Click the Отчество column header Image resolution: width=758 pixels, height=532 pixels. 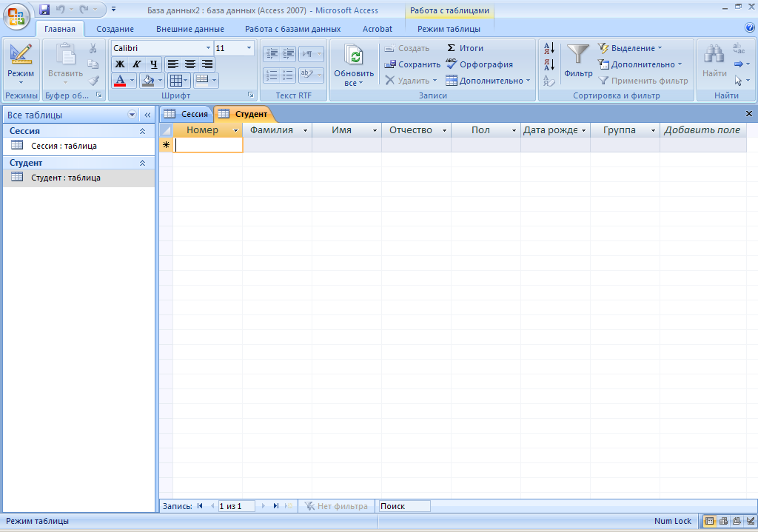[x=416, y=130]
